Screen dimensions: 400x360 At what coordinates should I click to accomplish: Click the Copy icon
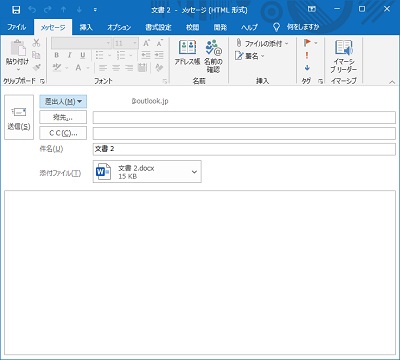36,55
